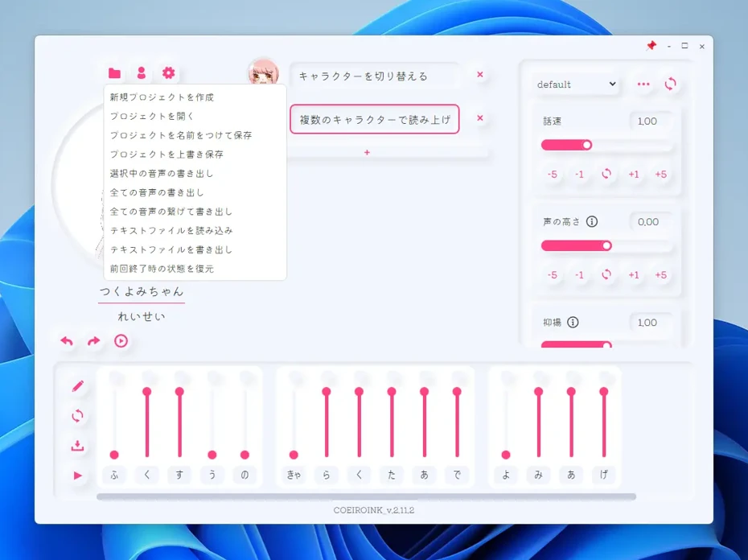
Task: Click the 抑揚 slider handle
Action: (x=606, y=344)
